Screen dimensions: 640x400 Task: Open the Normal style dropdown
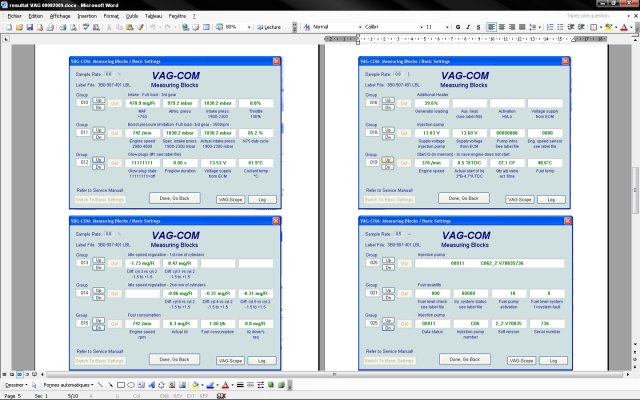point(360,27)
